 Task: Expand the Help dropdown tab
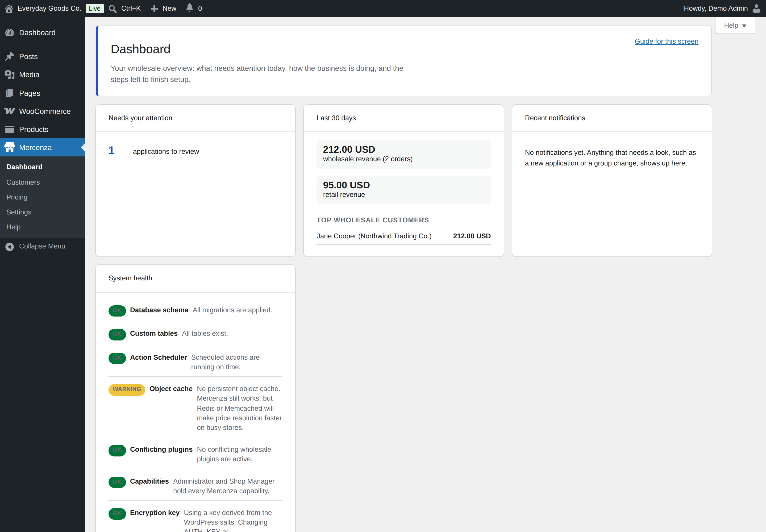tap(735, 26)
